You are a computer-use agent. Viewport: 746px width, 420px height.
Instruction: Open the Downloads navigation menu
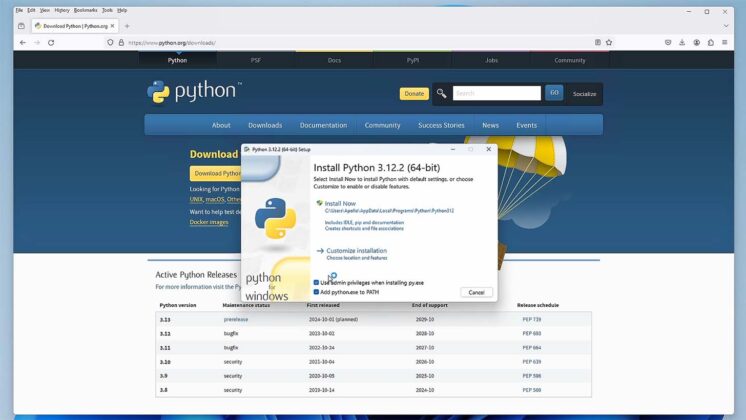[265, 125]
